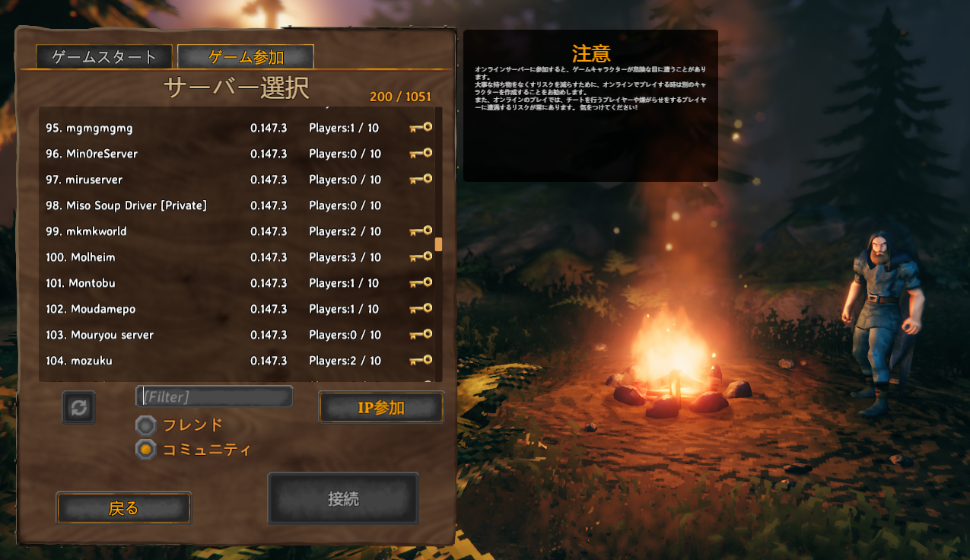Select server 102. Moudamepo
970x560 pixels.
(237, 309)
